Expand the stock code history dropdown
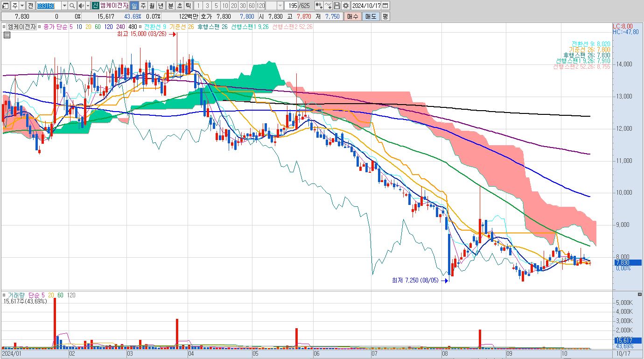Screen dimensions: 644x359 pos(64,6)
